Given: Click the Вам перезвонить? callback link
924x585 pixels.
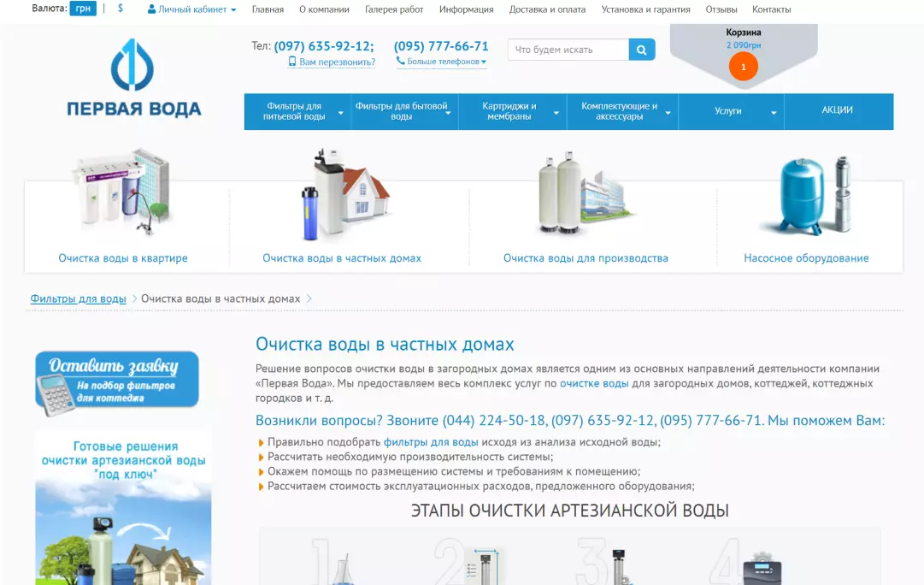Looking at the screenshot, I should click(x=336, y=62).
